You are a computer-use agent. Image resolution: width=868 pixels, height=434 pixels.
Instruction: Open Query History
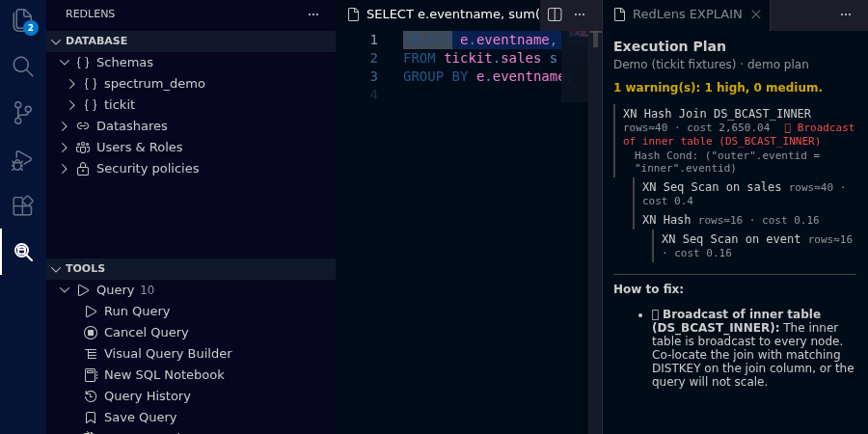pos(148,396)
